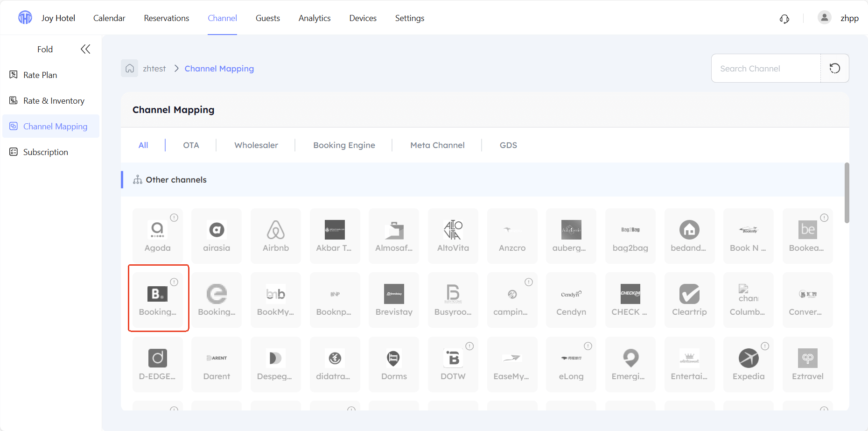The height and width of the screenshot is (431, 868).
Task: Open the Analytics top menu
Action: tap(315, 18)
